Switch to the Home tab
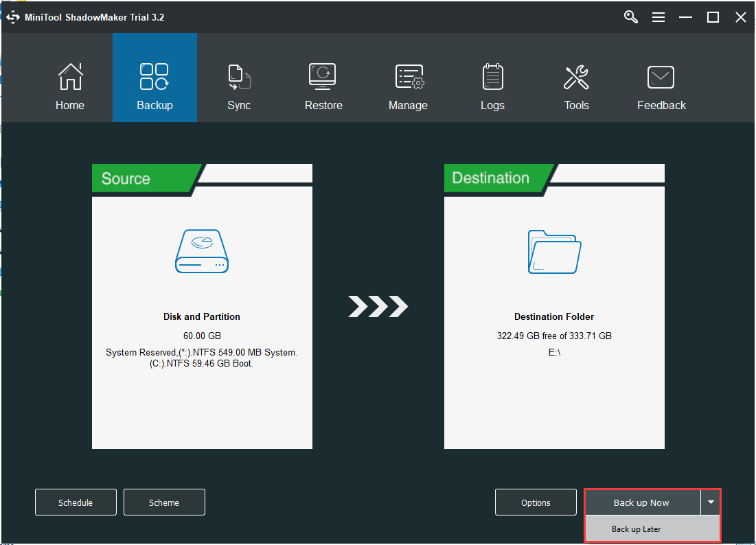The width and height of the screenshot is (756, 545). click(69, 86)
